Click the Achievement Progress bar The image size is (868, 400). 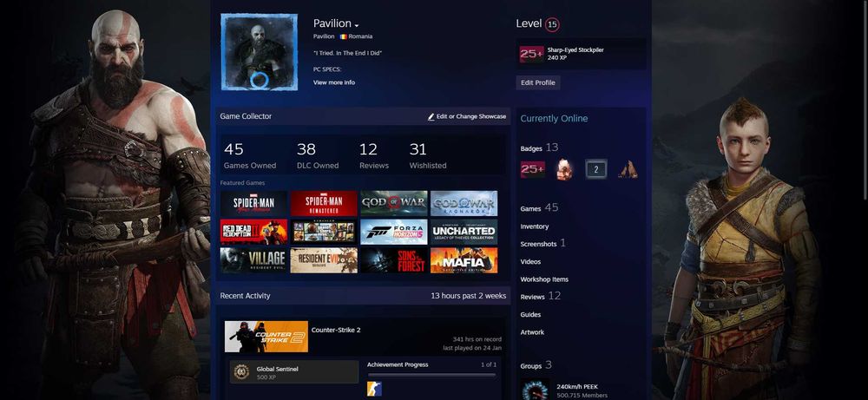(x=431, y=375)
